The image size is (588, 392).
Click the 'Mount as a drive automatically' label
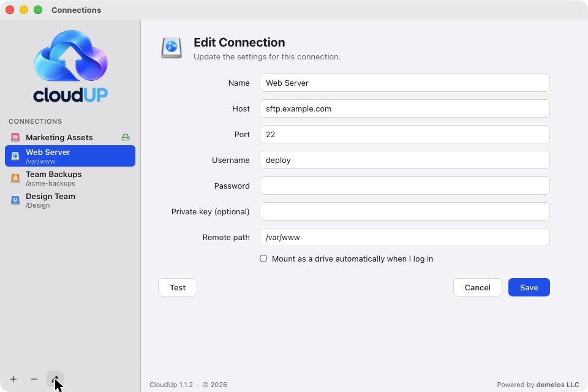353,259
